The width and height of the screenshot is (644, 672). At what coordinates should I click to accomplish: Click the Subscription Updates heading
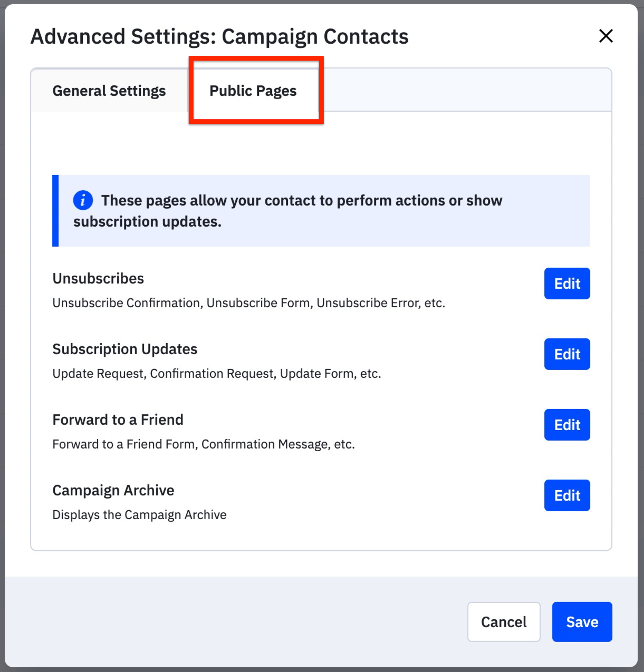(125, 349)
